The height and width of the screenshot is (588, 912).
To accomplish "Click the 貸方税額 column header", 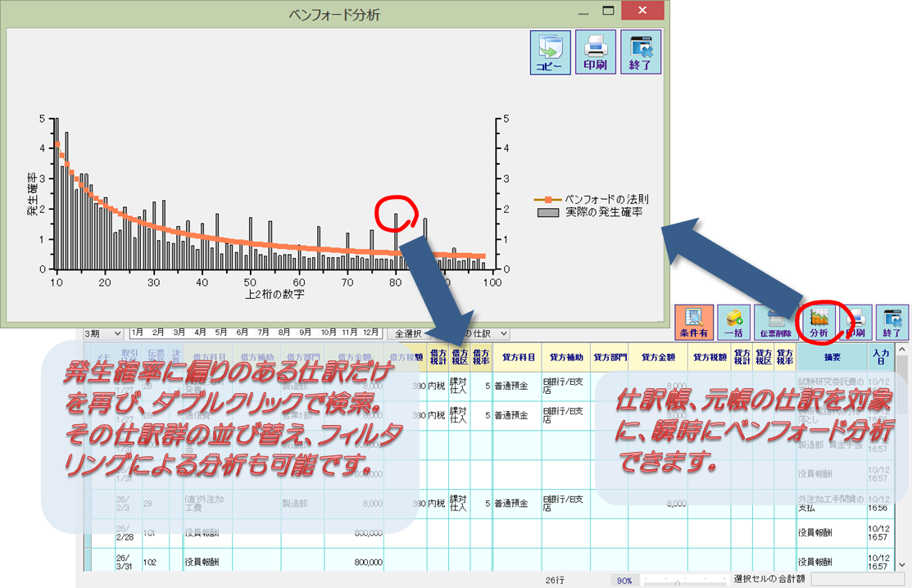I will tap(710, 357).
